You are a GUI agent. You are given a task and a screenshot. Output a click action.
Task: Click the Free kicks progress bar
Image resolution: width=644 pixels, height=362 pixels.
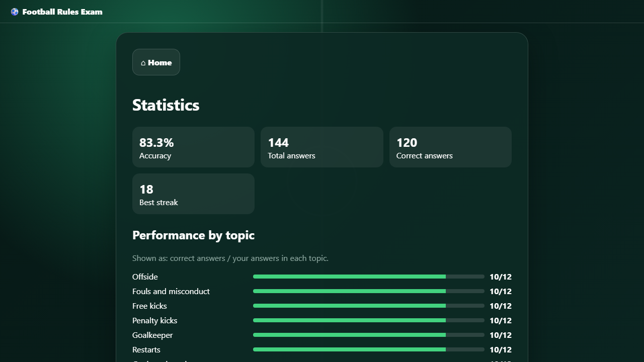click(369, 306)
